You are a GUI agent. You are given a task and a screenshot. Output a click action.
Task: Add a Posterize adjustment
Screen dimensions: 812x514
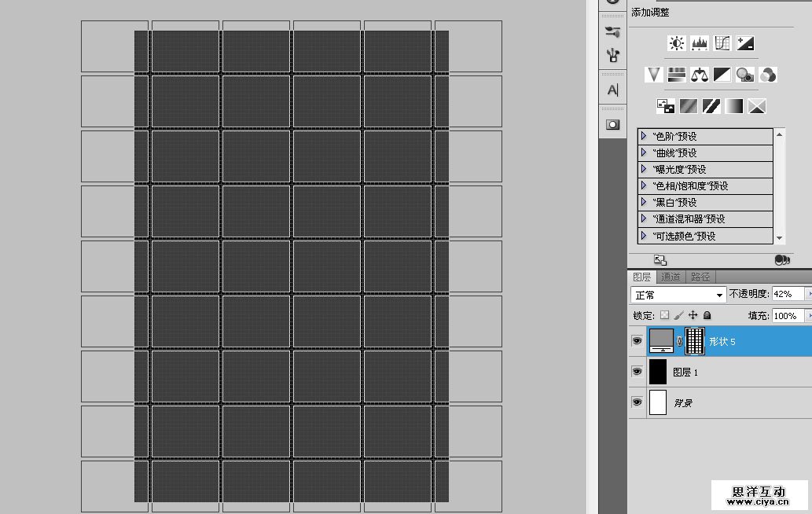689,106
